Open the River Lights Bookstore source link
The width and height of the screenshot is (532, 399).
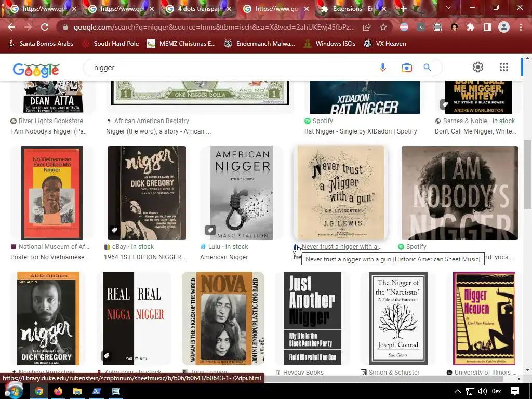click(47, 121)
